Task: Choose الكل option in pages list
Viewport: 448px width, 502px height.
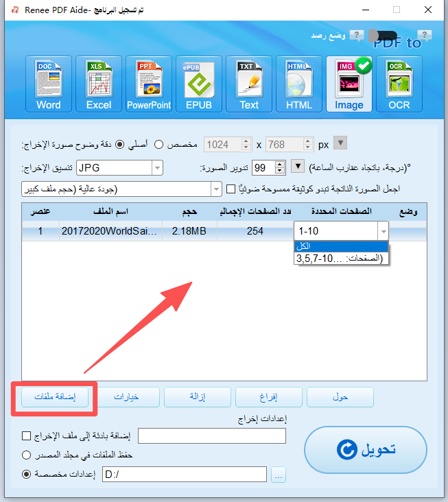Action: 341,246
